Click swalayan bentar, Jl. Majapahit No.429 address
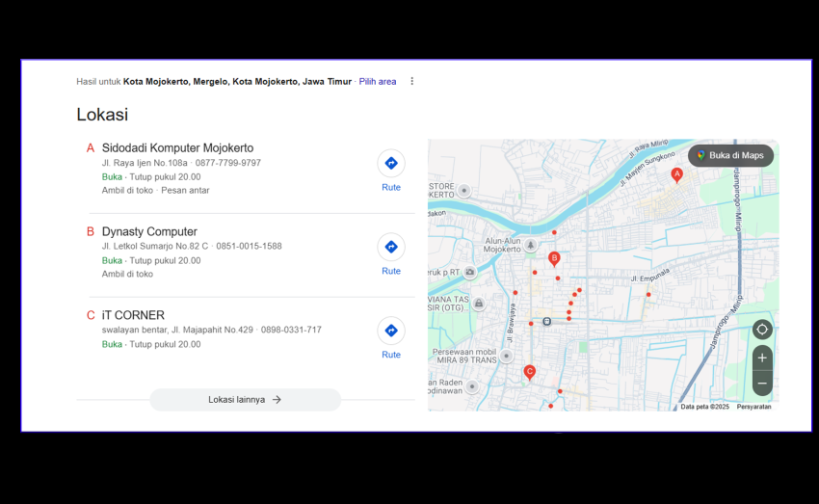This screenshot has height=504, width=819. pyautogui.click(x=177, y=330)
